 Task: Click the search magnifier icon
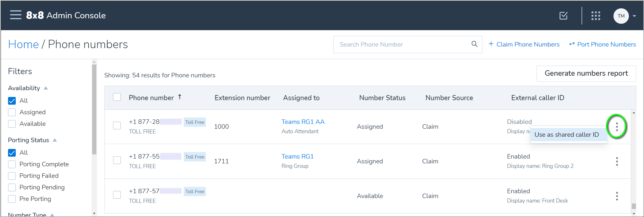point(474,44)
